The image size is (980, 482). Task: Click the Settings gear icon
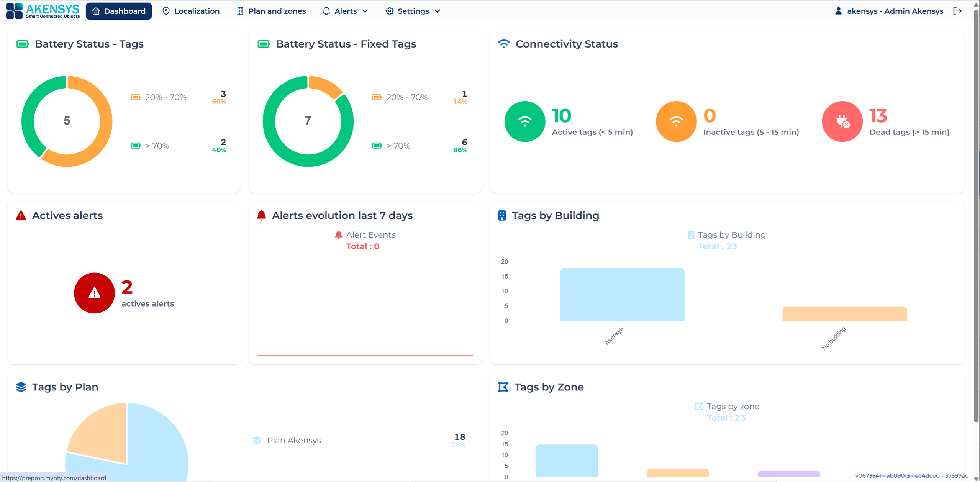pos(389,11)
